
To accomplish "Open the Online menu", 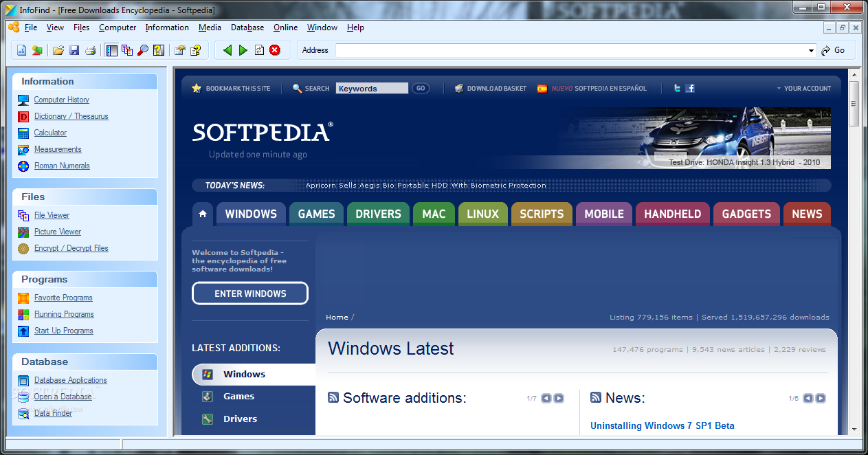I will point(285,27).
